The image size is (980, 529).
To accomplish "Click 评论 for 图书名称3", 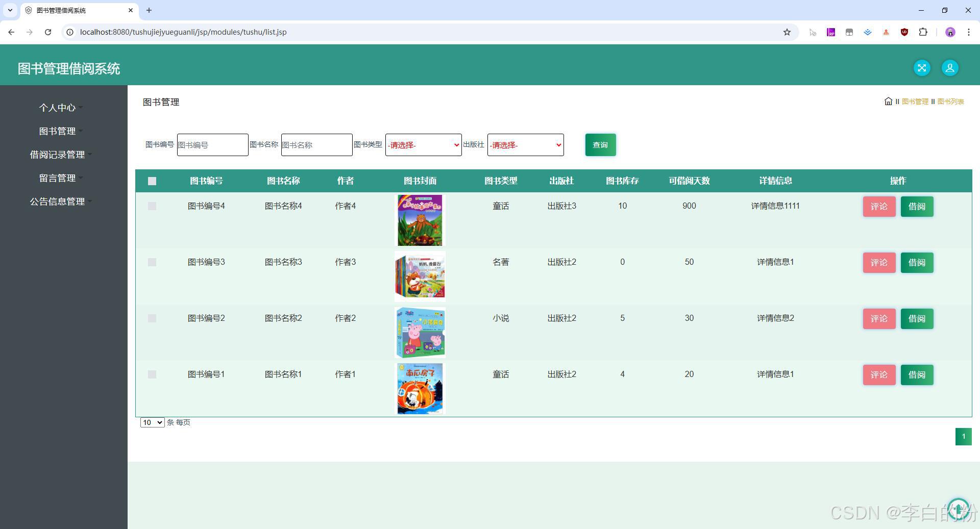I will pos(879,263).
